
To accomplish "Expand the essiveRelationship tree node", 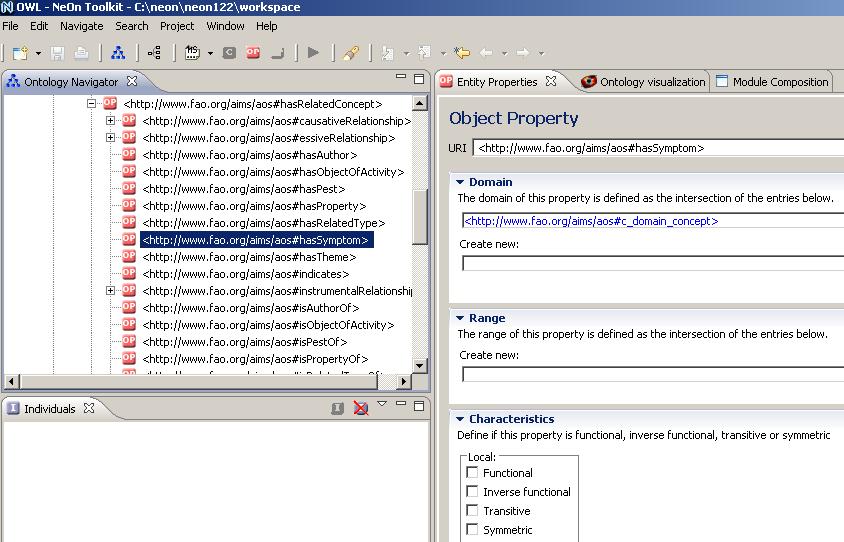I will [110, 138].
